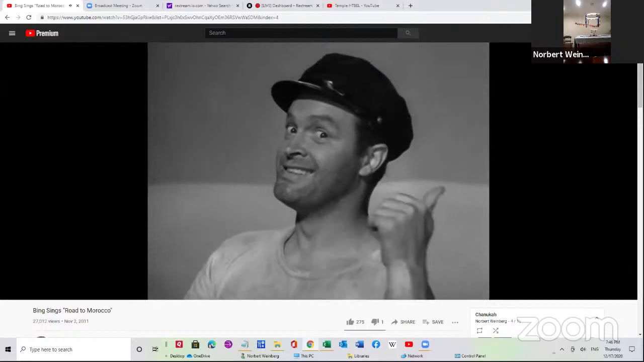Open the Windows Start menu
Viewport: 644px width, 362px height.
click(x=8, y=349)
